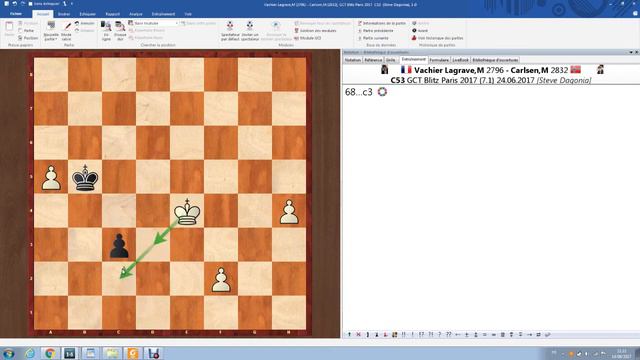Click the ?! dubious move annotation
The height and width of the screenshot is (360, 640).
[x=431, y=335]
